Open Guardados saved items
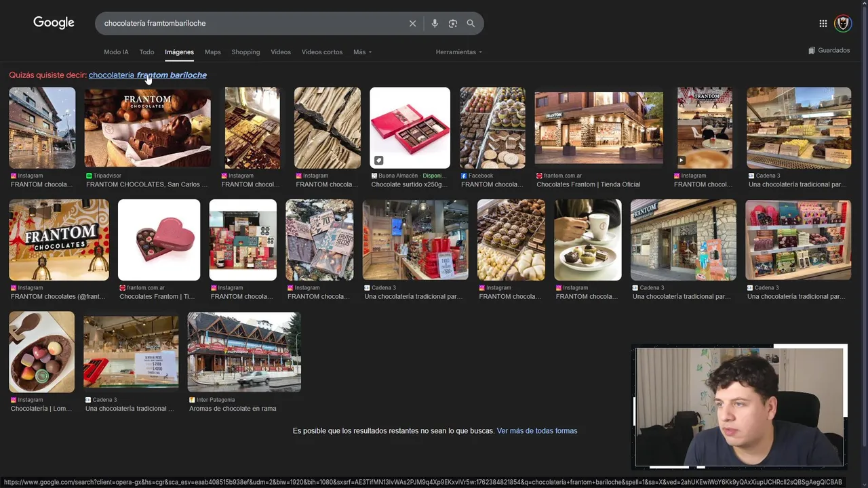The image size is (868, 488). (829, 50)
